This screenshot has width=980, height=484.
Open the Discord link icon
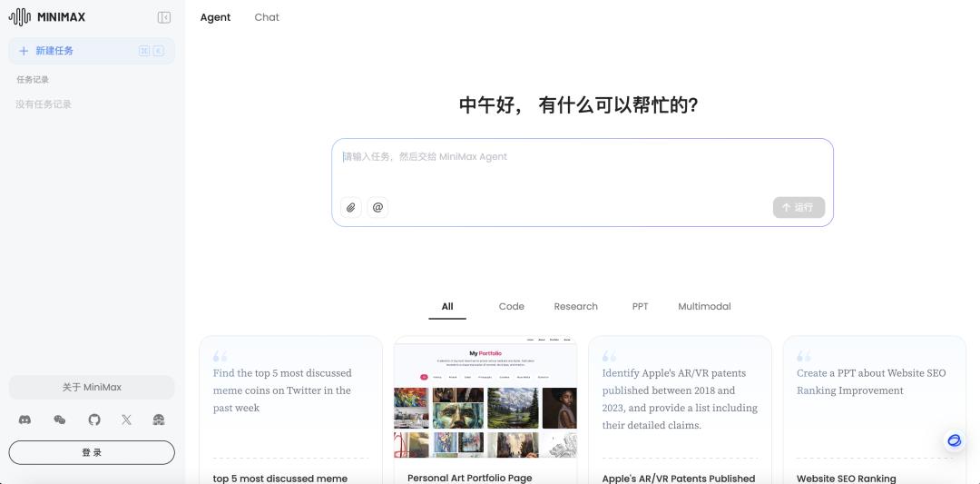[25, 420]
